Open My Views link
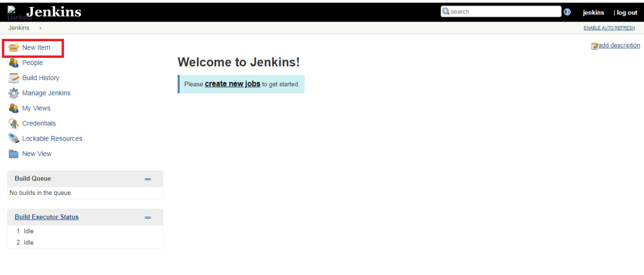This screenshot has width=644, height=275. click(36, 108)
